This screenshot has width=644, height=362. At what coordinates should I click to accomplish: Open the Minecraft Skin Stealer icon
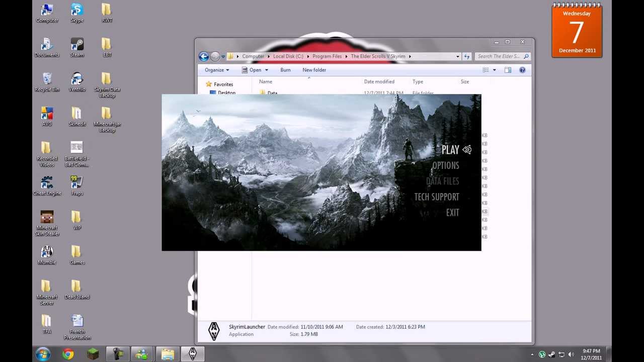pos(47,223)
